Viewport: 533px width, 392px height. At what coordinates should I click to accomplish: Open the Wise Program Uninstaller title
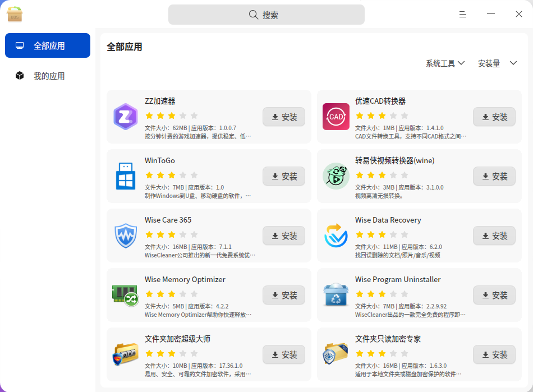click(398, 279)
